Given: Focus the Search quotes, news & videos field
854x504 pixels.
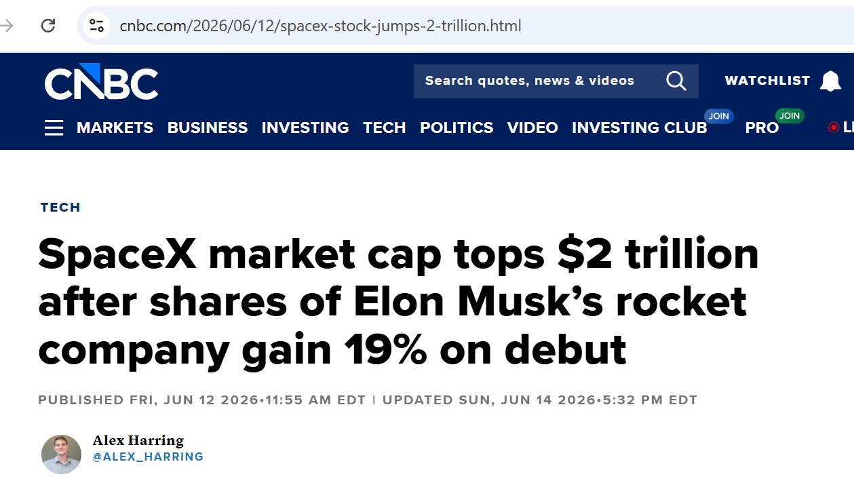Looking at the screenshot, I should pos(543,81).
